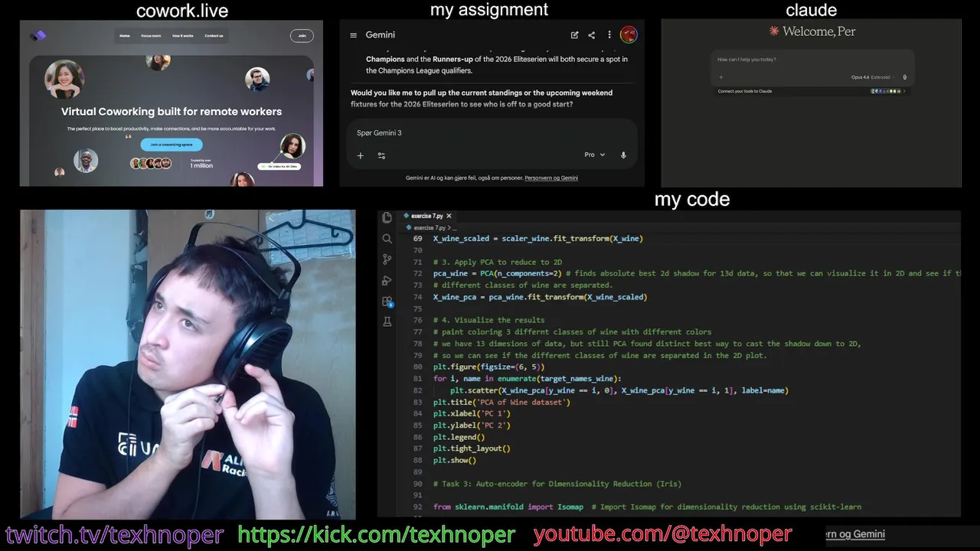Select the exercise 7.py editor tab
This screenshot has height=551, width=980.
pos(429,216)
